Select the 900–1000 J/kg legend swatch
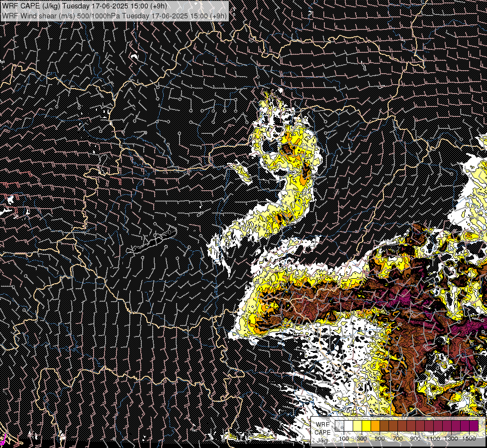The width and height of the screenshot is (487, 448). coord(420,426)
